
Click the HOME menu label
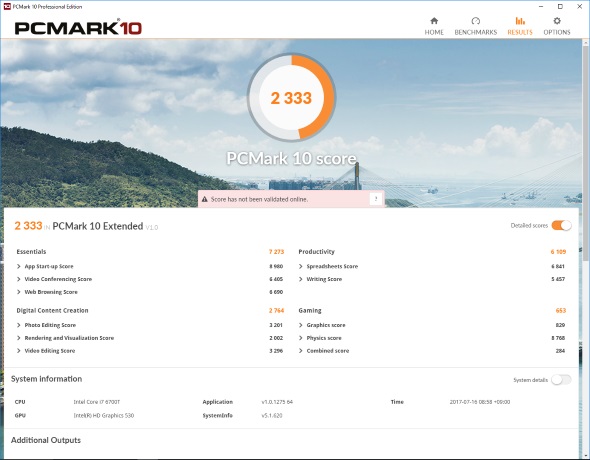coord(434,32)
